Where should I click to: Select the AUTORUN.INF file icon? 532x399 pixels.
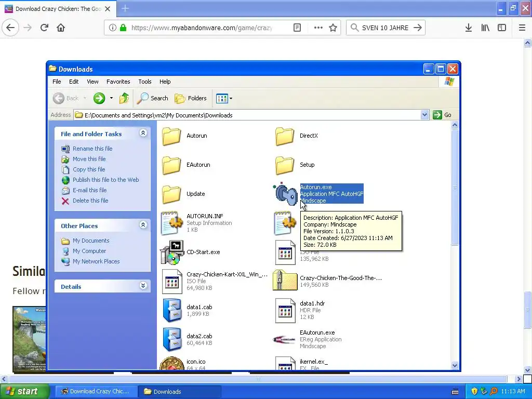click(172, 223)
